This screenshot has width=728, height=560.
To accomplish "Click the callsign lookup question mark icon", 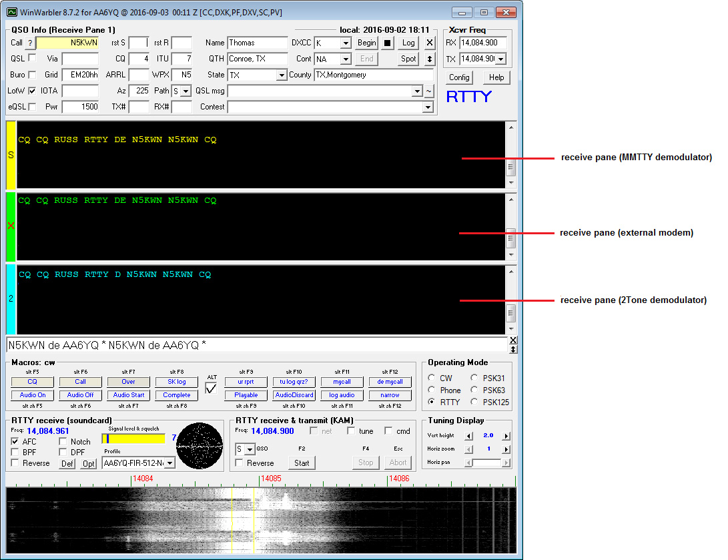I will pyautogui.click(x=30, y=42).
